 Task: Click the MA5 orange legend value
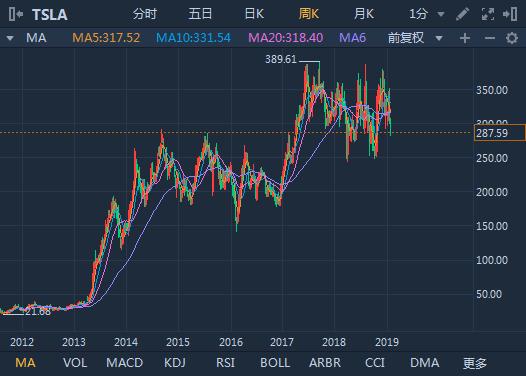click(106, 38)
